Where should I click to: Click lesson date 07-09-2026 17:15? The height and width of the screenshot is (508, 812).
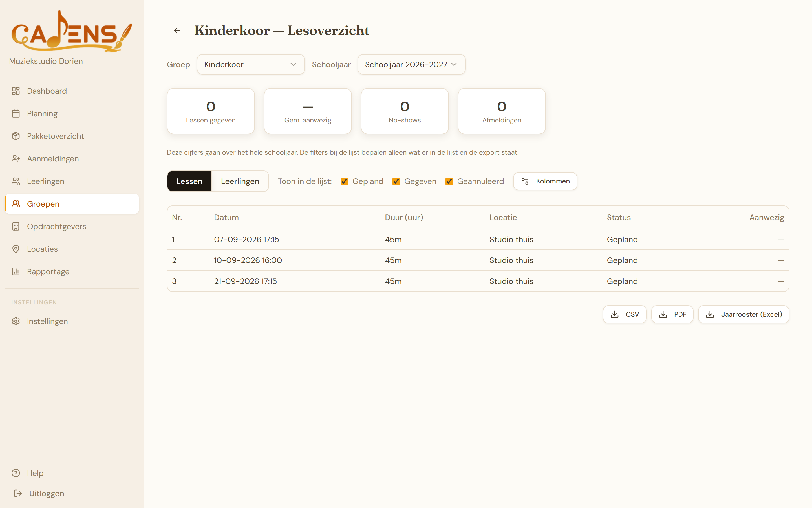pyautogui.click(x=246, y=240)
